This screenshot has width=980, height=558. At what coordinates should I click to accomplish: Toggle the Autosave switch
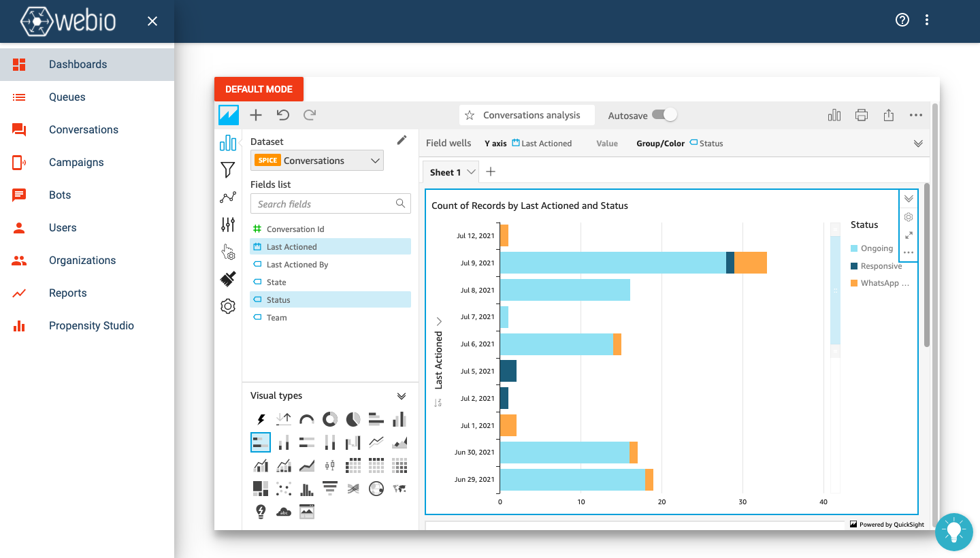tap(664, 115)
